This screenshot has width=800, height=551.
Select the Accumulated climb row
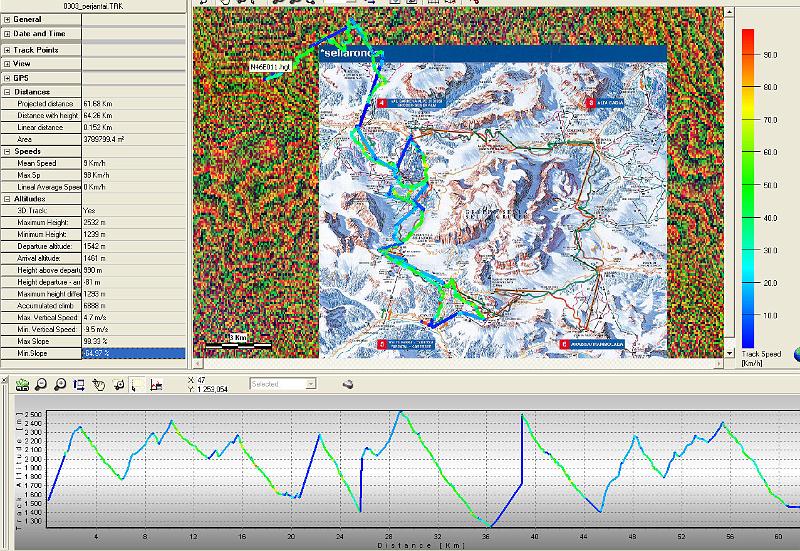[x=93, y=306]
